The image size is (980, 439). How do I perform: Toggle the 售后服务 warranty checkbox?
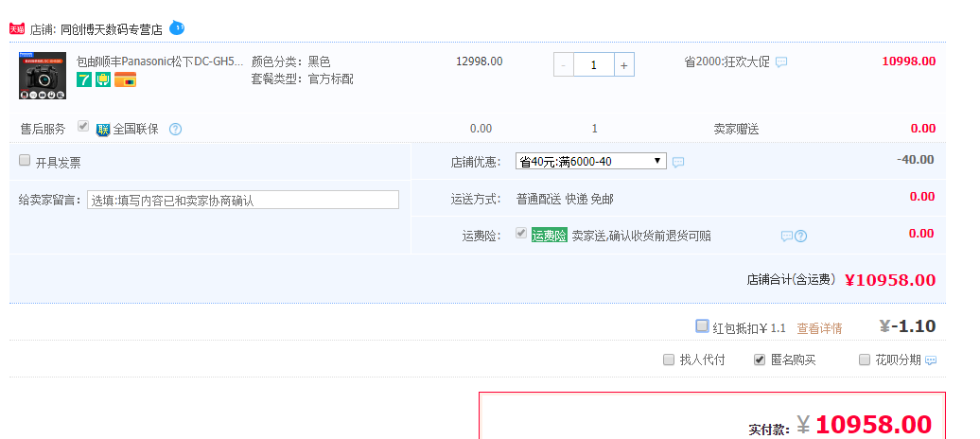[82, 127]
